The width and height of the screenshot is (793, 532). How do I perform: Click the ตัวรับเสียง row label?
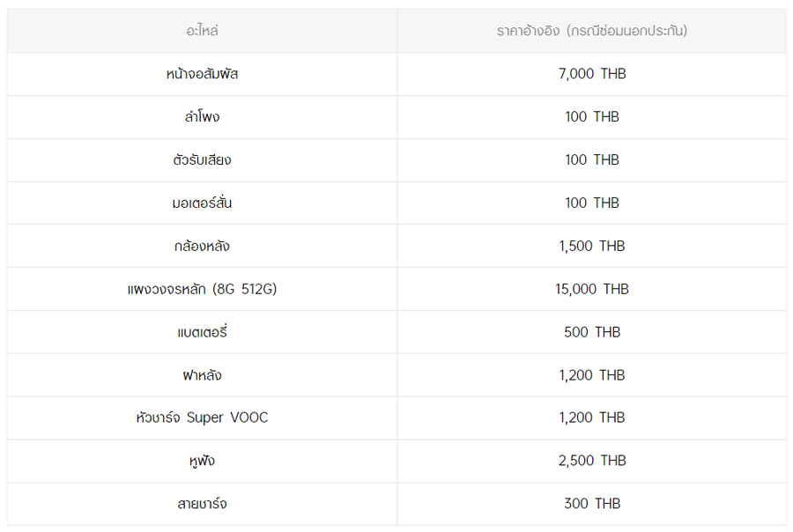click(x=202, y=160)
